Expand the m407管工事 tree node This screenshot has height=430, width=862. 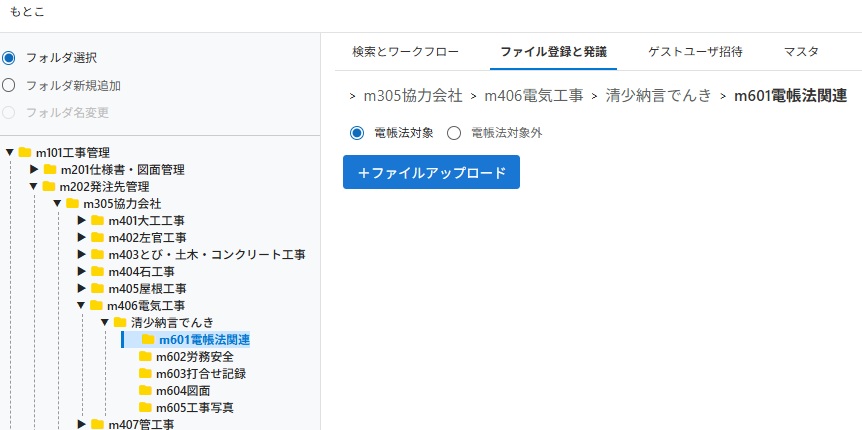pos(82,424)
